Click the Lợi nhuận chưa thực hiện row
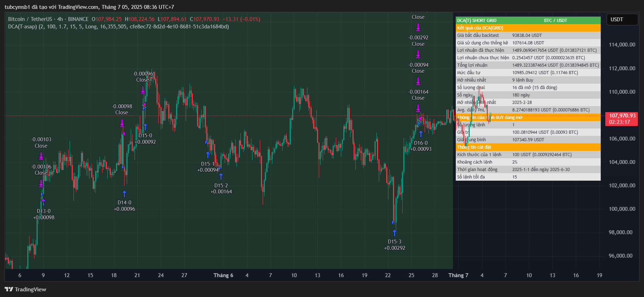Screen dimensions: 644x297 [x=528, y=58]
